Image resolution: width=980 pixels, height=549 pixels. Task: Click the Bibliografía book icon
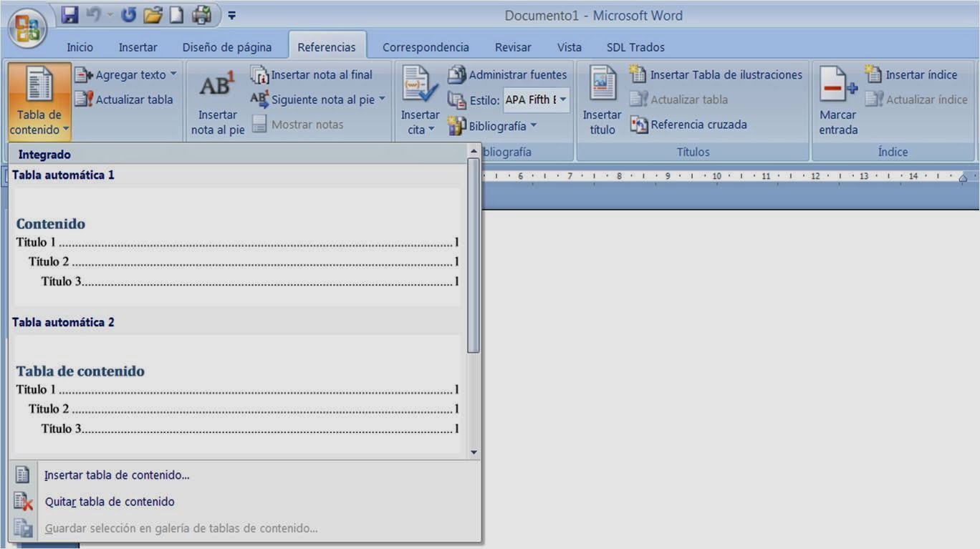[x=456, y=126]
